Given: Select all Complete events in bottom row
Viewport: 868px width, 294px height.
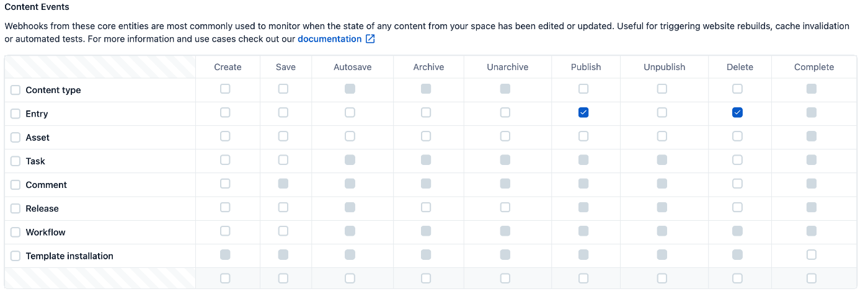Looking at the screenshot, I should (812, 278).
